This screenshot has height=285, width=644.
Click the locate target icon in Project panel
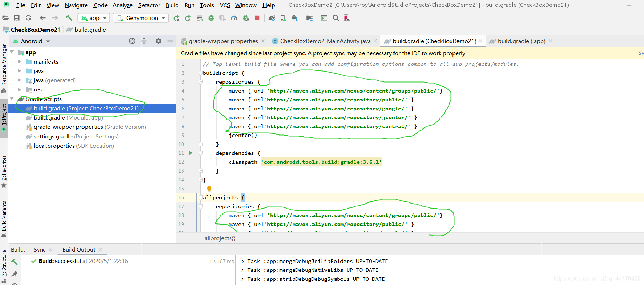click(132, 41)
